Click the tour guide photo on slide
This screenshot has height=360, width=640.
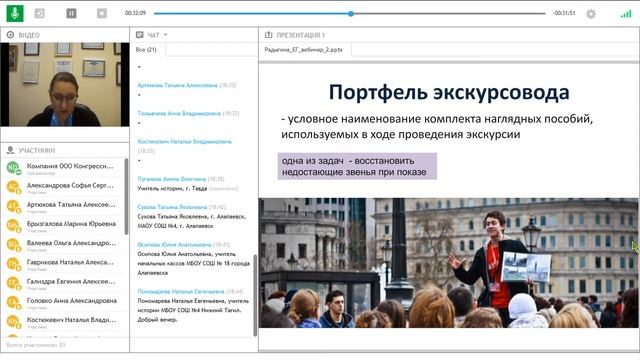tap(448, 263)
